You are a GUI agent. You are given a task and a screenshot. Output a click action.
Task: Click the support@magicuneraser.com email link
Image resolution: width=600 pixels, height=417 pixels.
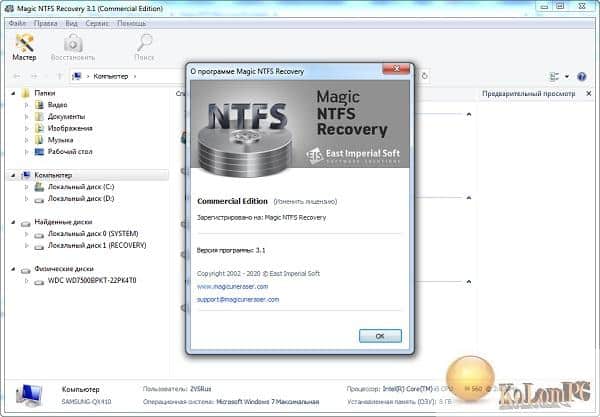238,299
